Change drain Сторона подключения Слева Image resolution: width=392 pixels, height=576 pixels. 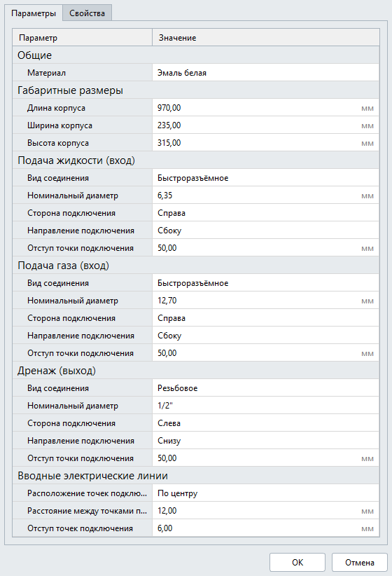tap(266, 423)
